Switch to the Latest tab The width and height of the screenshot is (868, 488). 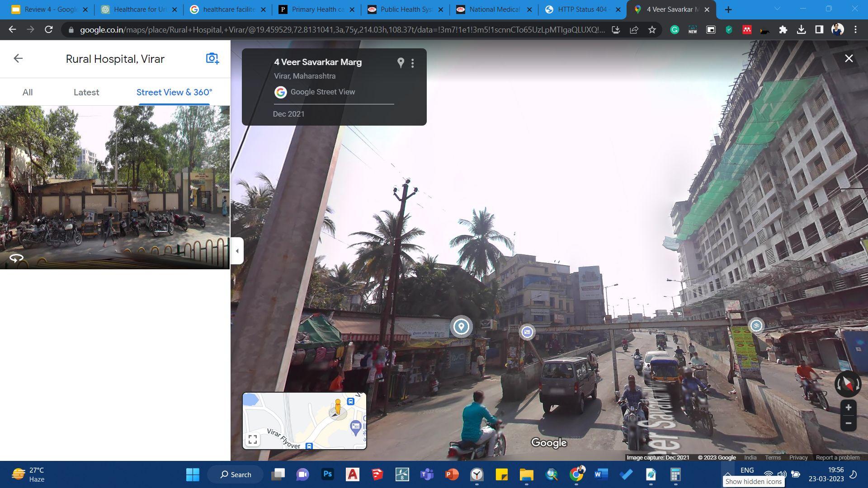[x=86, y=92]
